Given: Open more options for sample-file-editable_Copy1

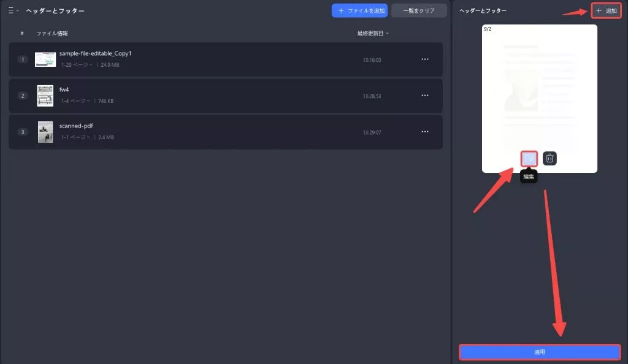Looking at the screenshot, I should coord(425,59).
